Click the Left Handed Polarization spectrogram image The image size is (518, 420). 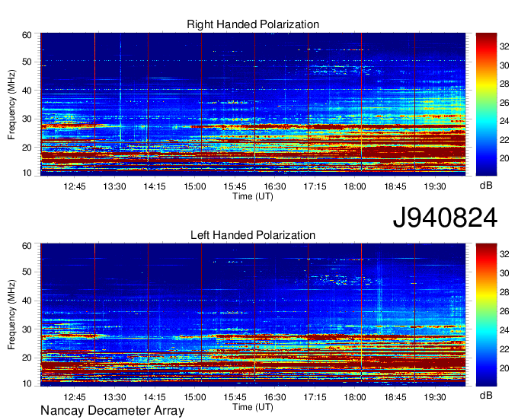point(253,315)
